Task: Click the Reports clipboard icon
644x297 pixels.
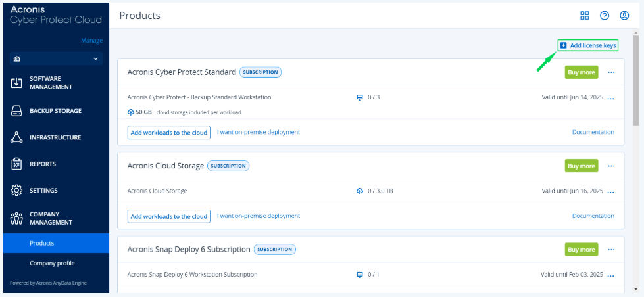Action: [x=16, y=164]
